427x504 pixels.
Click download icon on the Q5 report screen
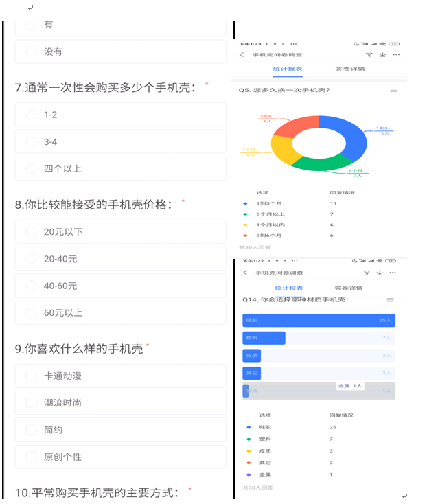pos(382,54)
